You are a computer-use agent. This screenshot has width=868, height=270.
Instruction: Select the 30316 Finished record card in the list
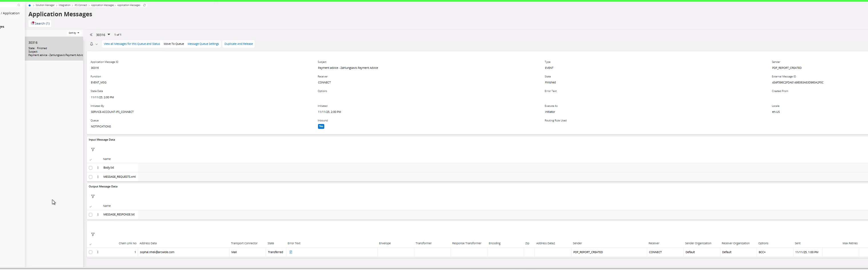54,49
